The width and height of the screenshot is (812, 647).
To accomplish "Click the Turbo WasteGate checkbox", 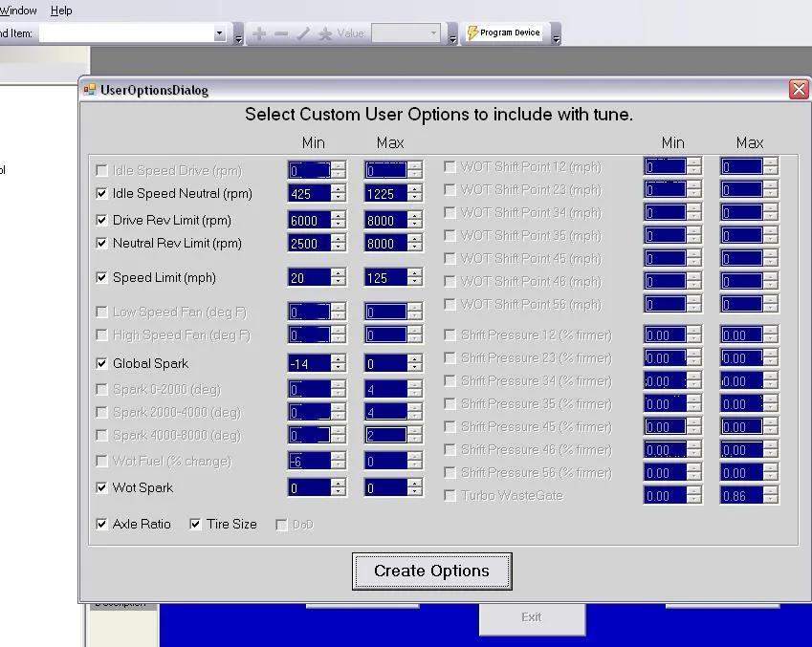I will tap(450, 496).
